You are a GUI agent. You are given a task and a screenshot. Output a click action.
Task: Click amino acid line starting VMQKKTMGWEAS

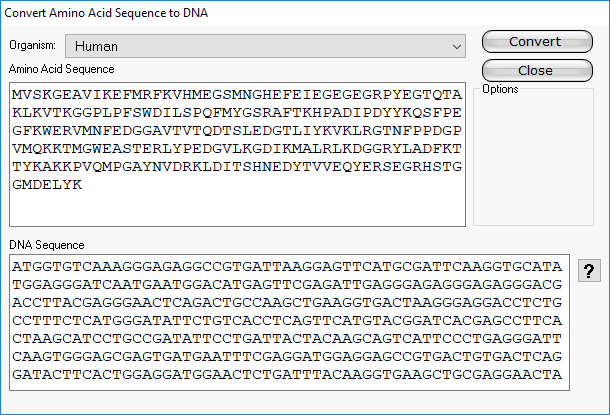click(x=237, y=149)
